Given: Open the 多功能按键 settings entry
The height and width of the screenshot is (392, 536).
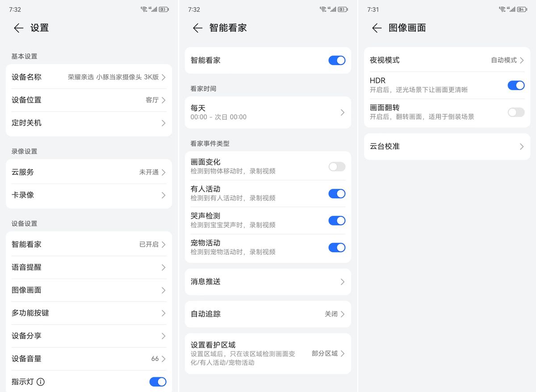Looking at the screenshot, I should (89, 313).
